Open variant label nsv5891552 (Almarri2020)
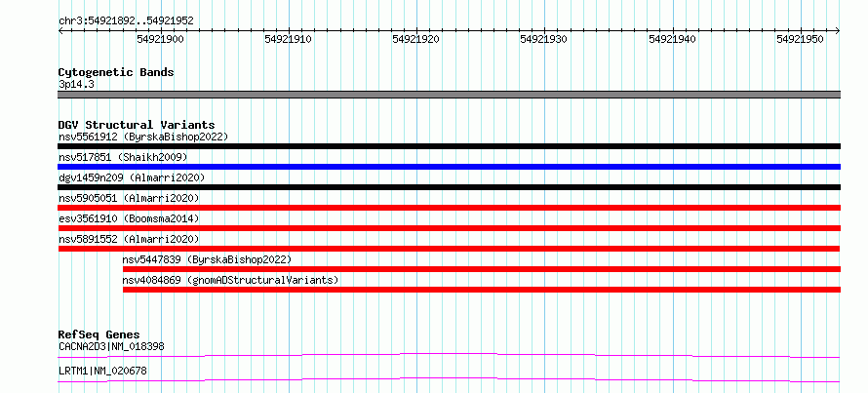Viewport: 868px width, 393px height. (x=129, y=239)
